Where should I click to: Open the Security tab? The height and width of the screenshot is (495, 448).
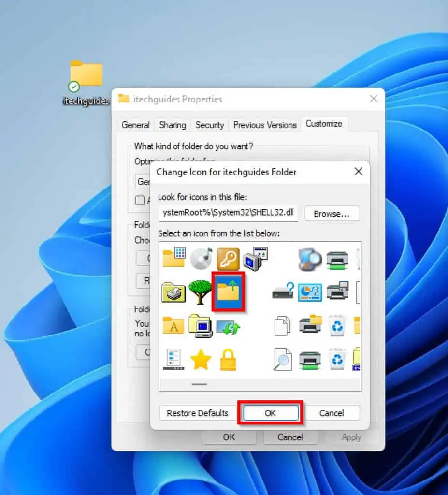point(210,125)
